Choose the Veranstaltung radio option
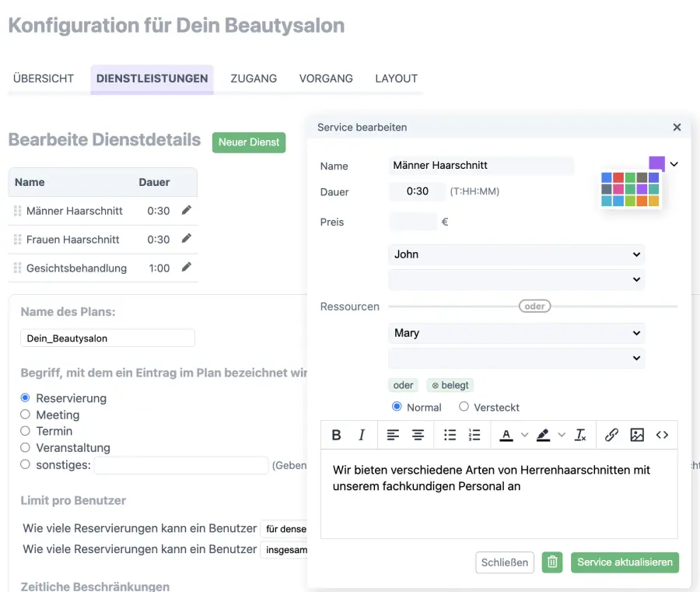 coord(26,447)
